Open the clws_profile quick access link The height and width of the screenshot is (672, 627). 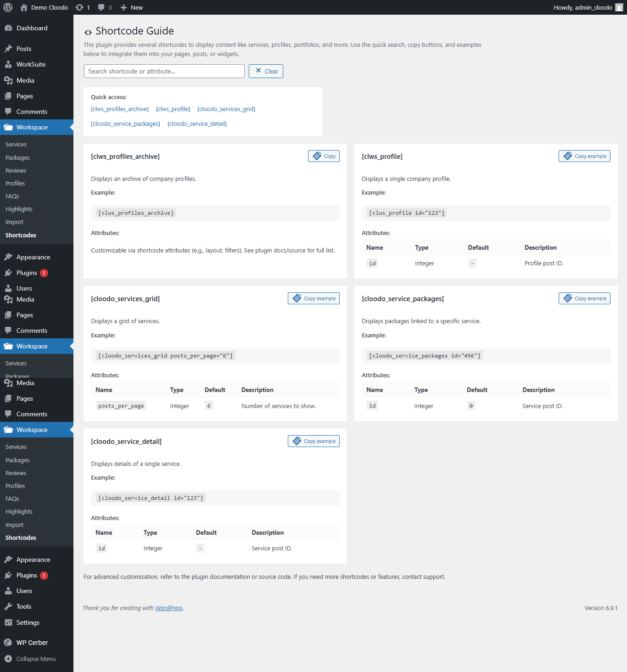(x=173, y=109)
